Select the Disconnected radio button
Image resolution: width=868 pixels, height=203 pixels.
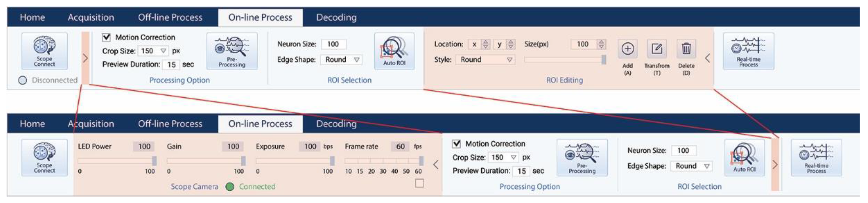coord(23,80)
